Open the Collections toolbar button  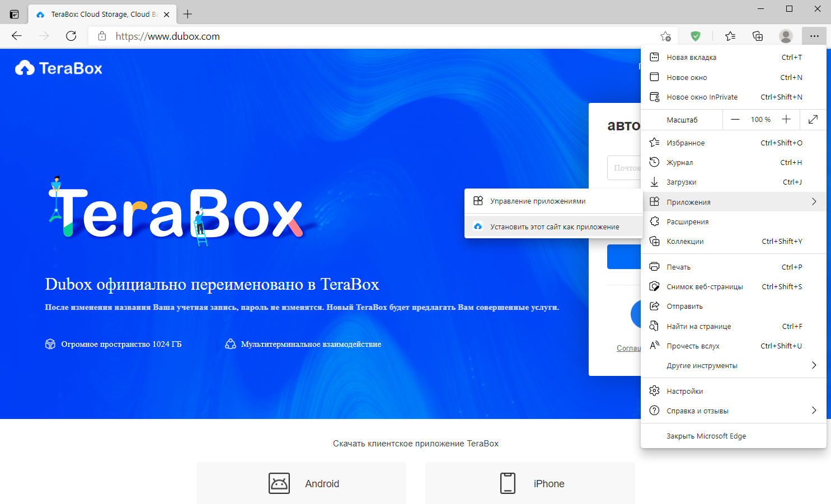tap(758, 36)
